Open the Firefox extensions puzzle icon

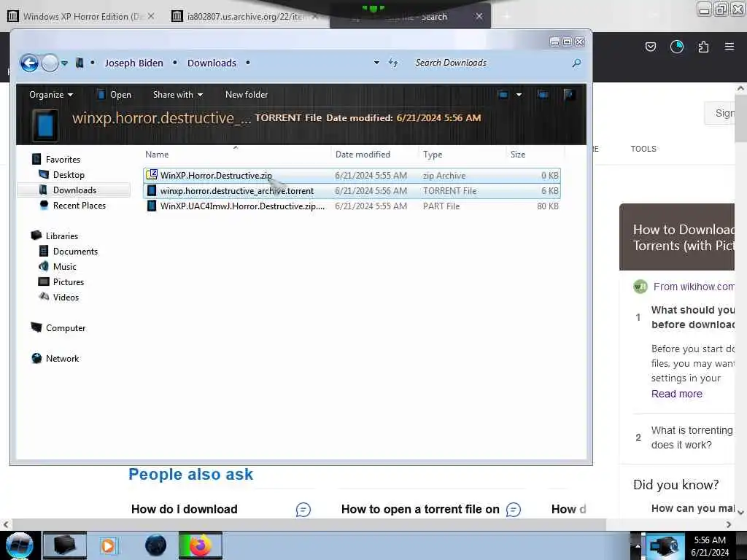point(703,47)
